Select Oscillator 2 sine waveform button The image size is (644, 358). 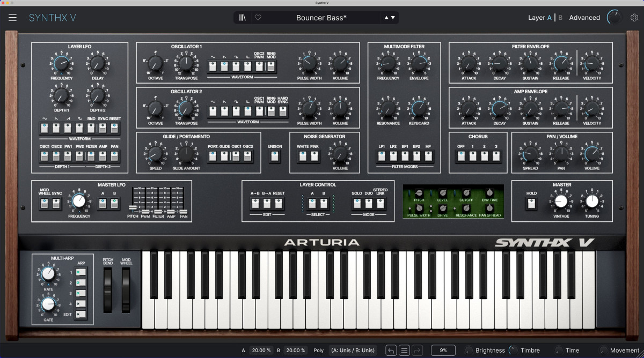tap(213, 111)
